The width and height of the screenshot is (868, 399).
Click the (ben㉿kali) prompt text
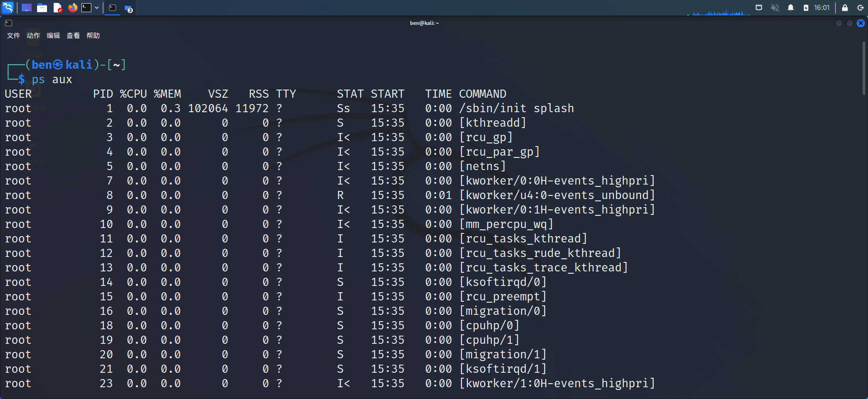[x=62, y=65]
